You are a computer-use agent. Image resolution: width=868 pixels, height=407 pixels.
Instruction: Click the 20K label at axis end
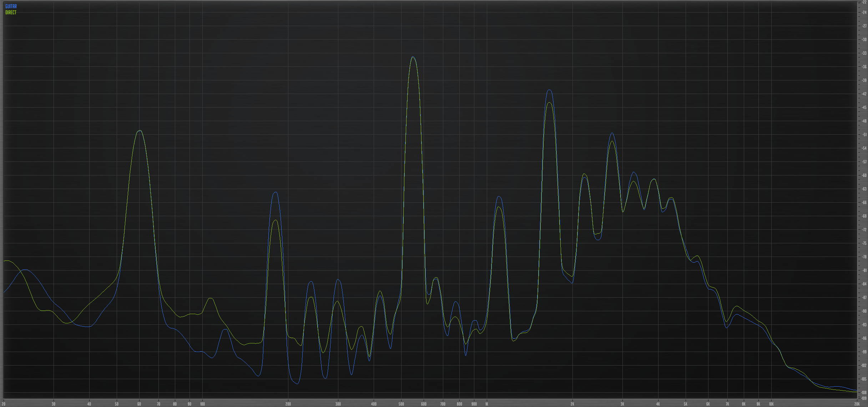(x=857, y=404)
